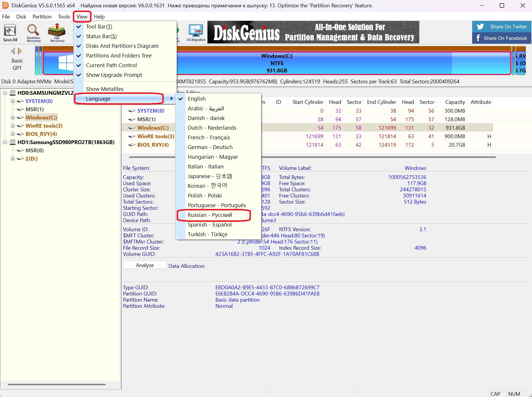Image resolution: width=532 pixels, height=397 pixels.
Task: Click the drive icon beside MSR(1) in the table
Action: 132,119
